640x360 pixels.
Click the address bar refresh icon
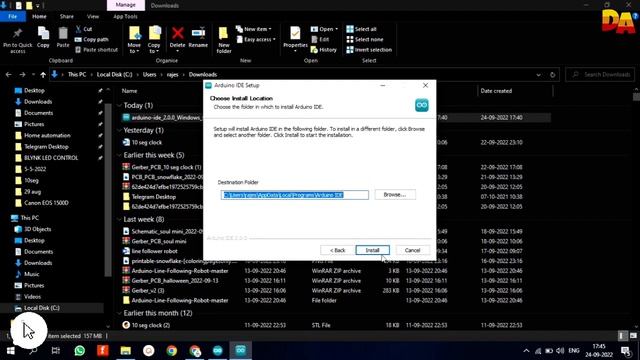pyautogui.click(x=553, y=75)
